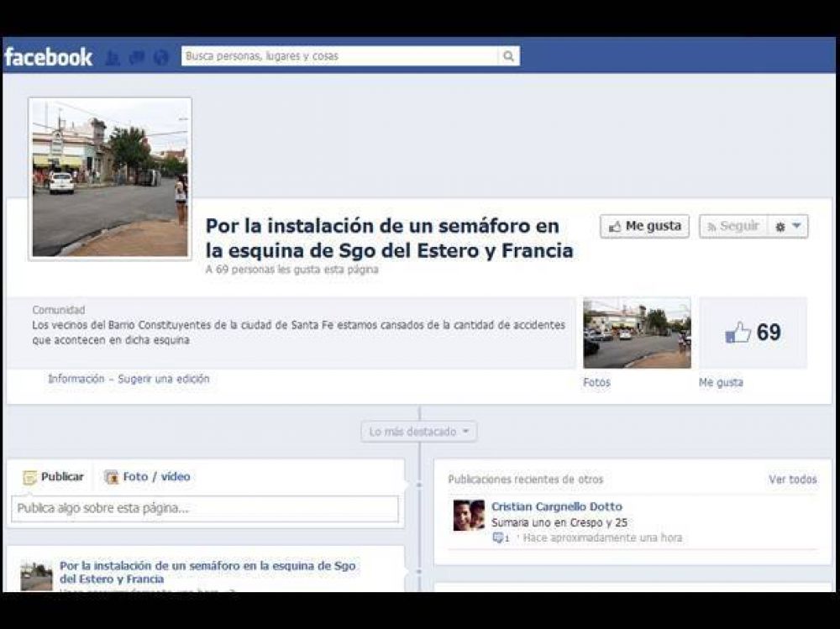The width and height of the screenshot is (840, 629).
Task: Select the 'Foto / vídeo' tab
Action: 147,476
